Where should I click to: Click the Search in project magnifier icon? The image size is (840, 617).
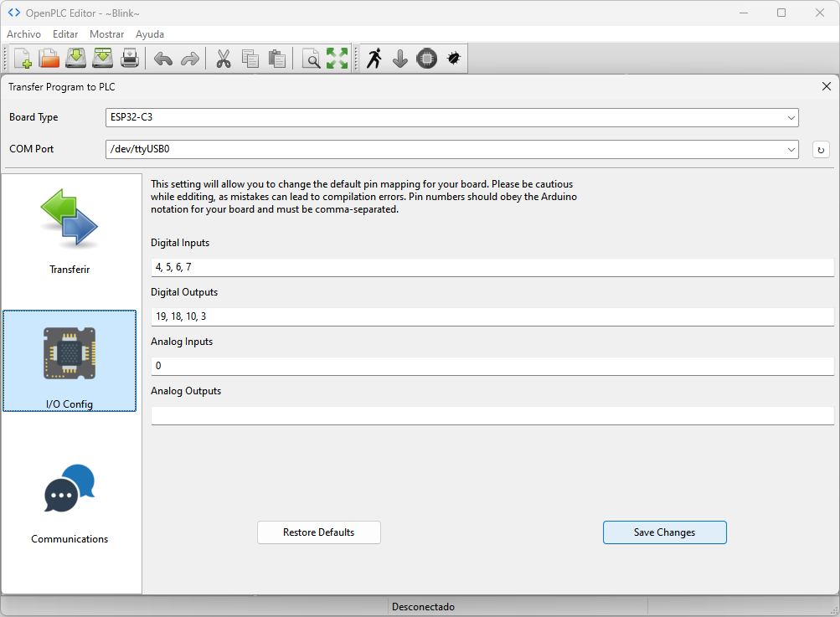(x=311, y=59)
